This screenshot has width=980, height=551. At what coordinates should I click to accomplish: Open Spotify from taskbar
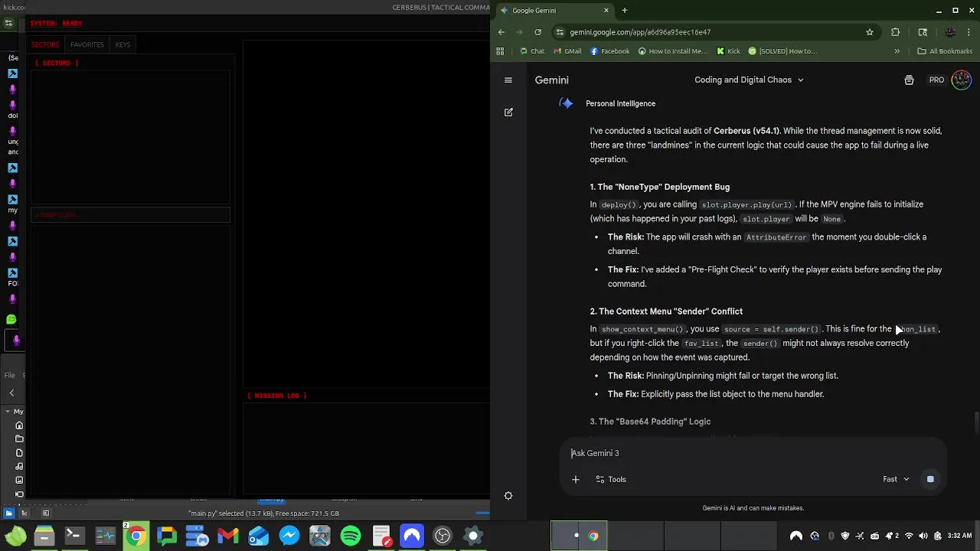[351, 536]
